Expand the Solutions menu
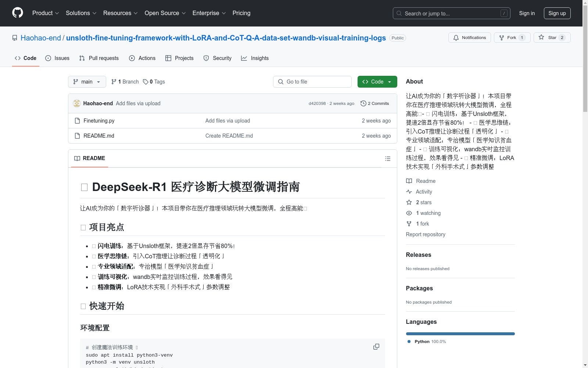Viewport: 588px width, 368px height. point(81,13)
